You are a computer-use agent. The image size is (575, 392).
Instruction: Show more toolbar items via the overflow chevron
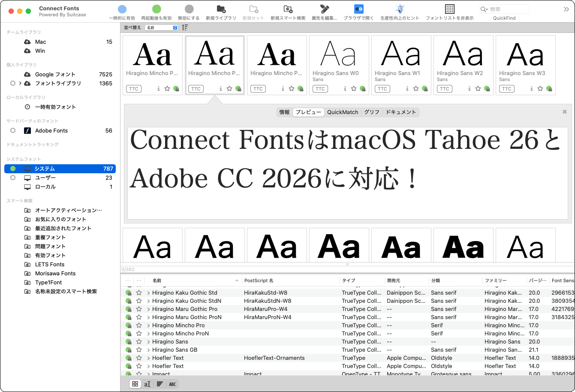click(566, 9)
